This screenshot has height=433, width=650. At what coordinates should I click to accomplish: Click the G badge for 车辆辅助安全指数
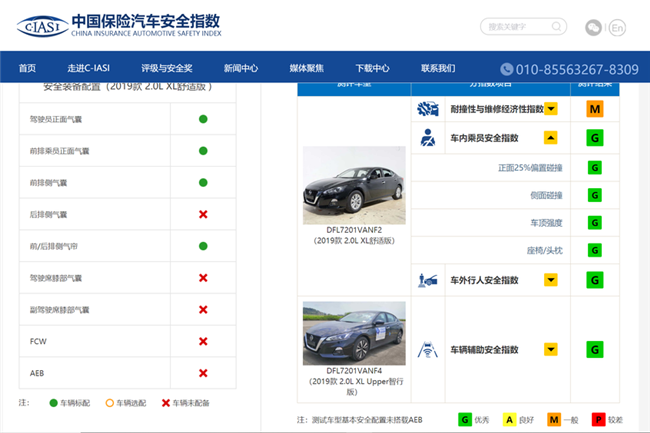595,350
